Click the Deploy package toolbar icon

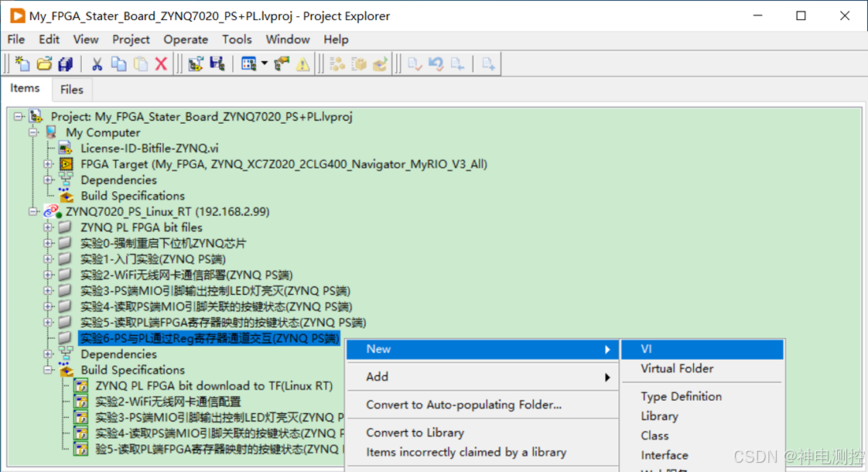click(x=359, y=63)
